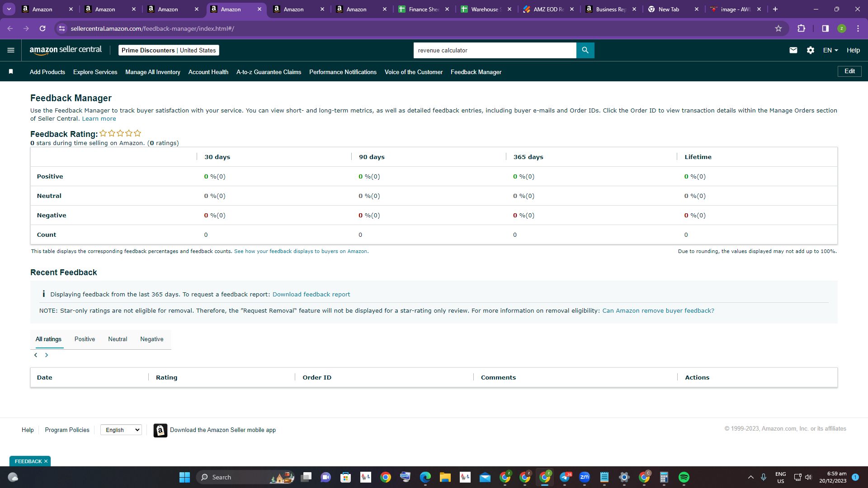Select the All ratings tab
Screen dimensions: 868x488
pyautogui.click(x=48, y=339)
